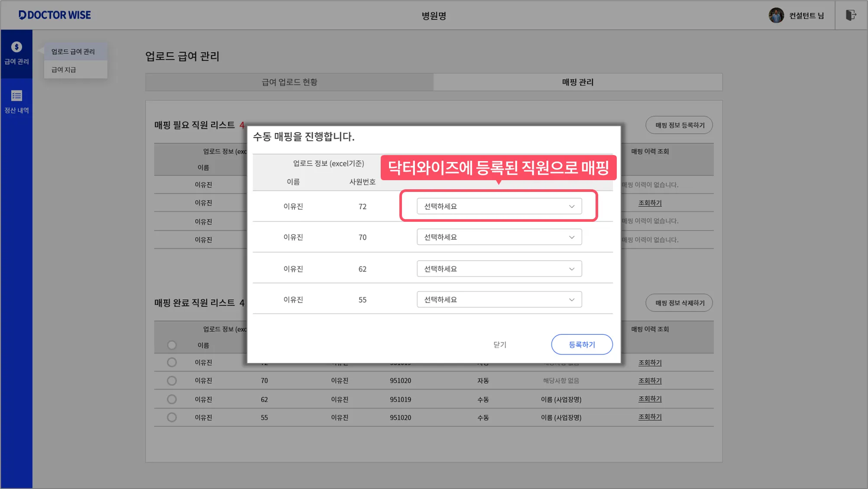Click 조회하기 link for employee 55

(650, 417)
